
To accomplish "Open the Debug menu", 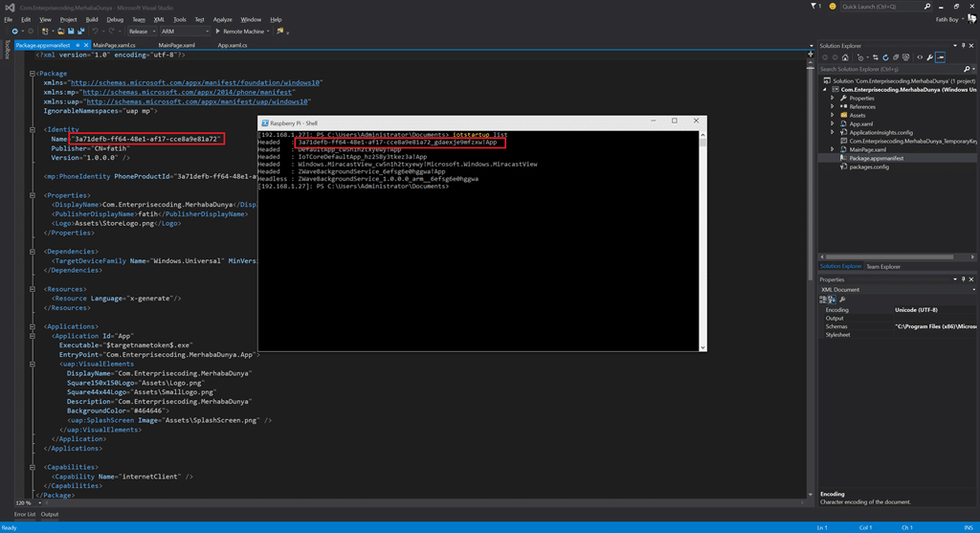I will (x=115, y=19).
